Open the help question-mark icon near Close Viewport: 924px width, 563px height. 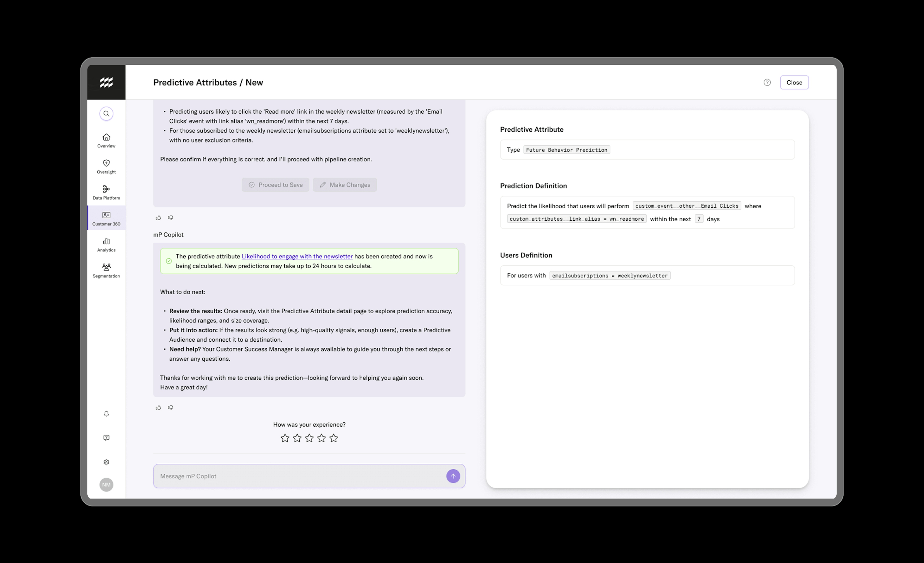click(x=767, y=82)
